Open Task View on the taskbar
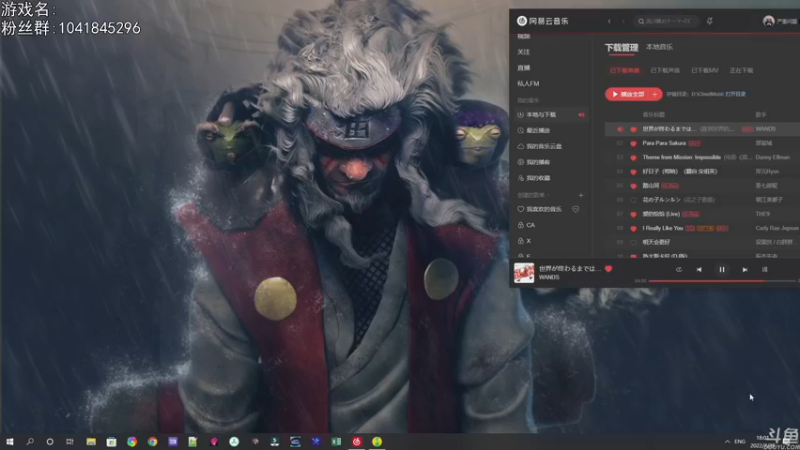The width and height of the screenshot is (800, 450). (70, 441)
